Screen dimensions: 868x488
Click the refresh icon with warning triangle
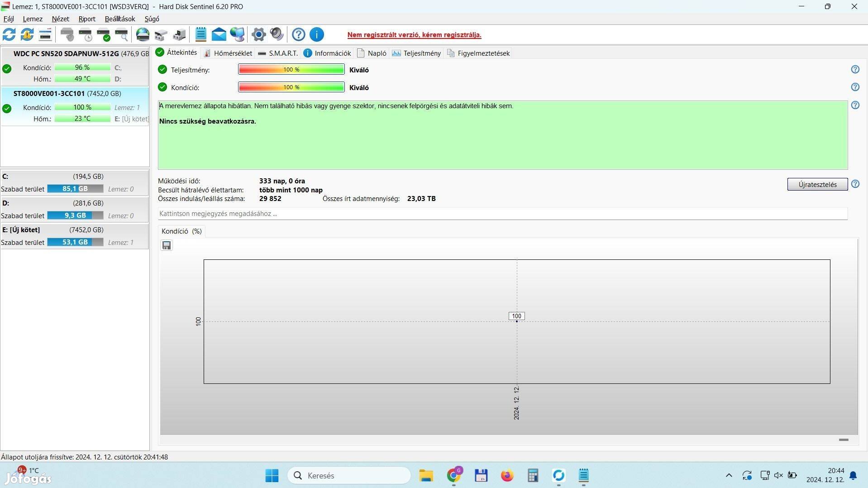[x=27, y=34]
